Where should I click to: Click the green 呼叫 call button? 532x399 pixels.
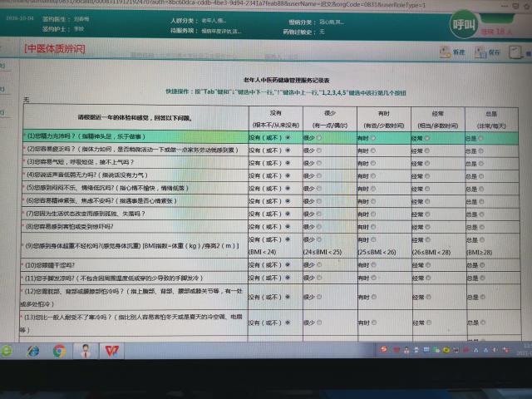click(461, 26)
